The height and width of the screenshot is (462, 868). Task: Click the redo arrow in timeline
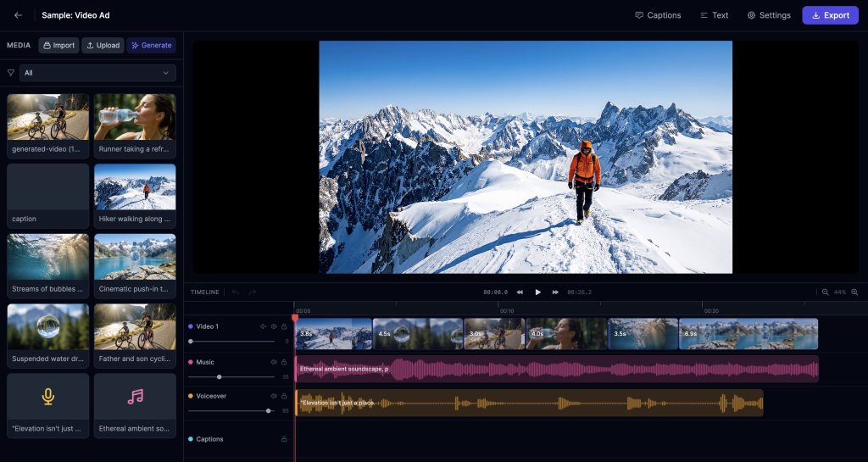tap(252, 292)
